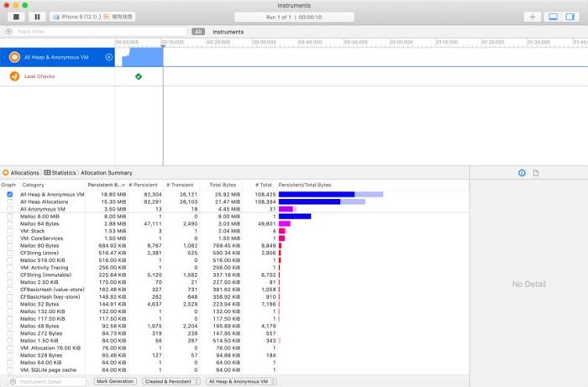Add an instrument with the plus button
Viewport: 588px width, 387px height.
tap(532, 17)
